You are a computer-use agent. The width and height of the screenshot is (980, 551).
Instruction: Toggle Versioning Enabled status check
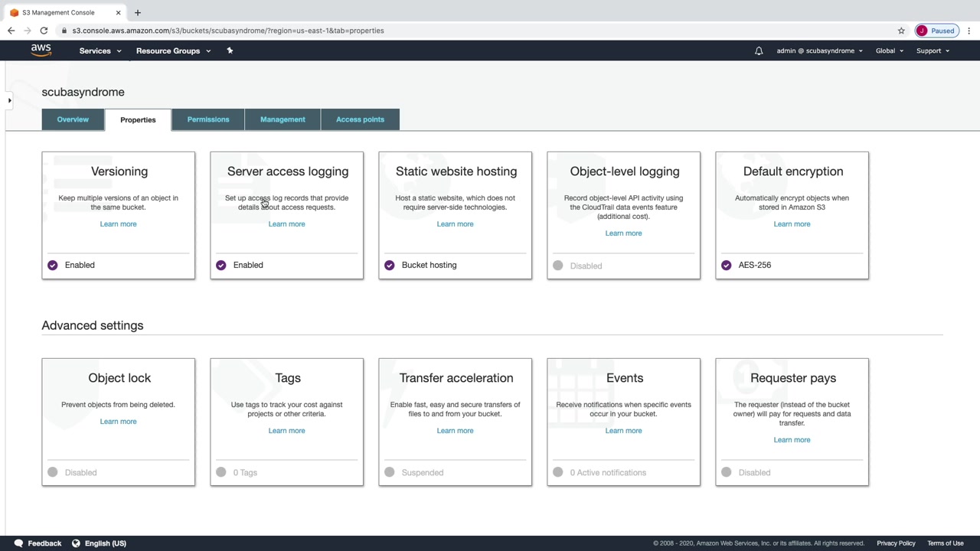(52, 265)
